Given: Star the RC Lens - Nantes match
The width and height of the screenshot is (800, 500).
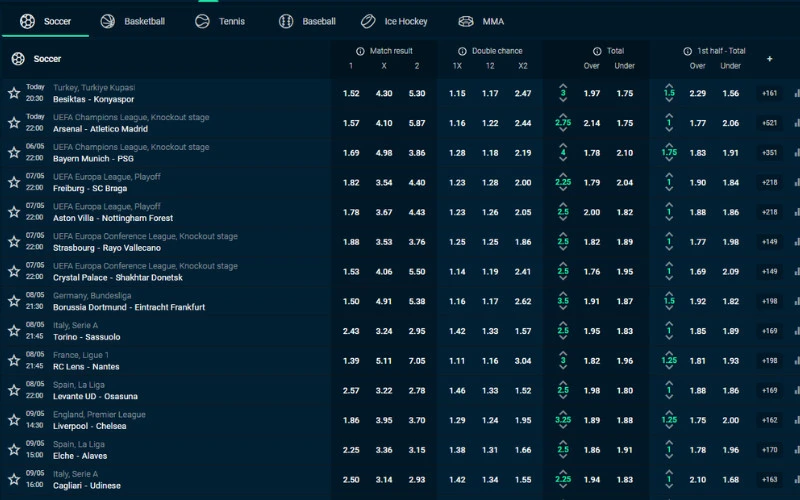Looking at the screenshot, I should [x=14, y=361].
